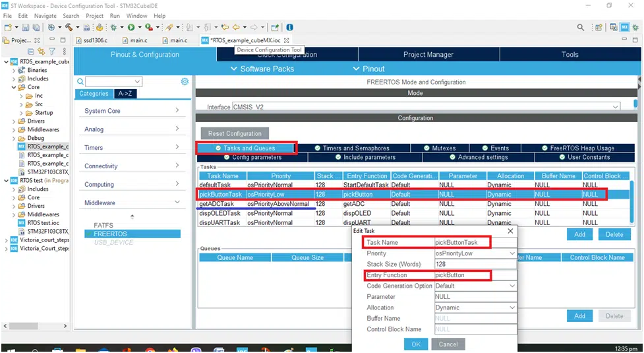Expand the Software Packs menu
The width and height of the screenshot is (644, 353).
coord(262,69)
